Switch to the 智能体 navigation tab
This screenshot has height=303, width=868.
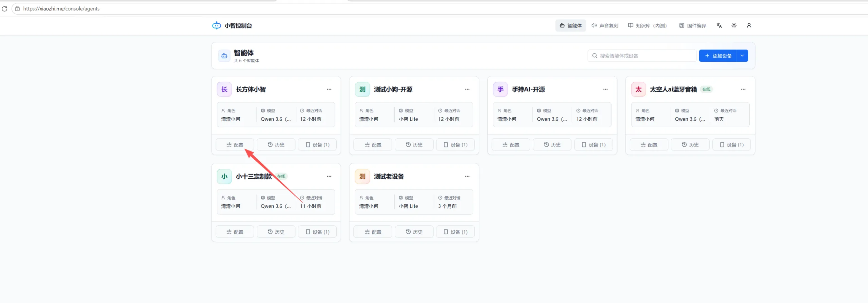[571, 26]
